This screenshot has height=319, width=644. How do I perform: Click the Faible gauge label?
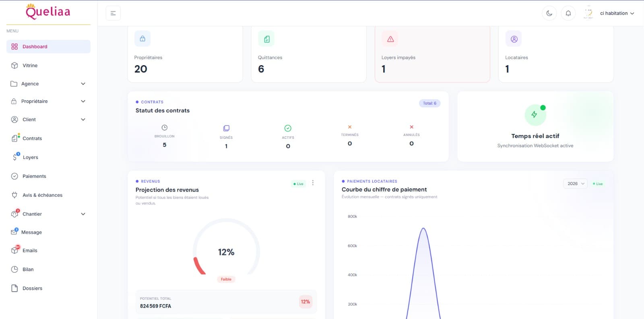pos(226,279)
